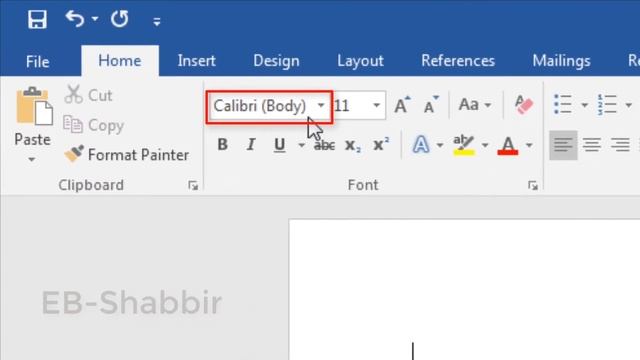Undo the last action
Viewport: 640px width, 360px height.
tap(75, 19)
